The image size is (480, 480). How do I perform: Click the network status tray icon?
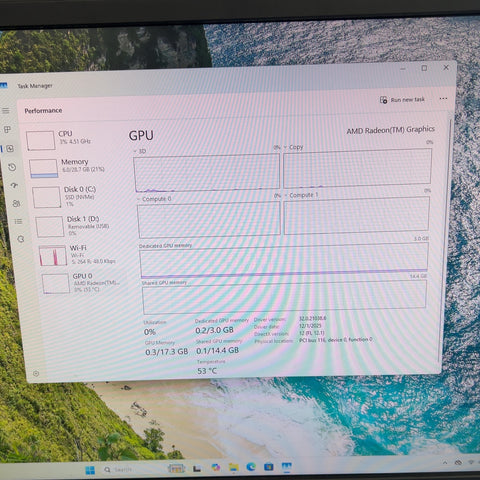[471, 462]
